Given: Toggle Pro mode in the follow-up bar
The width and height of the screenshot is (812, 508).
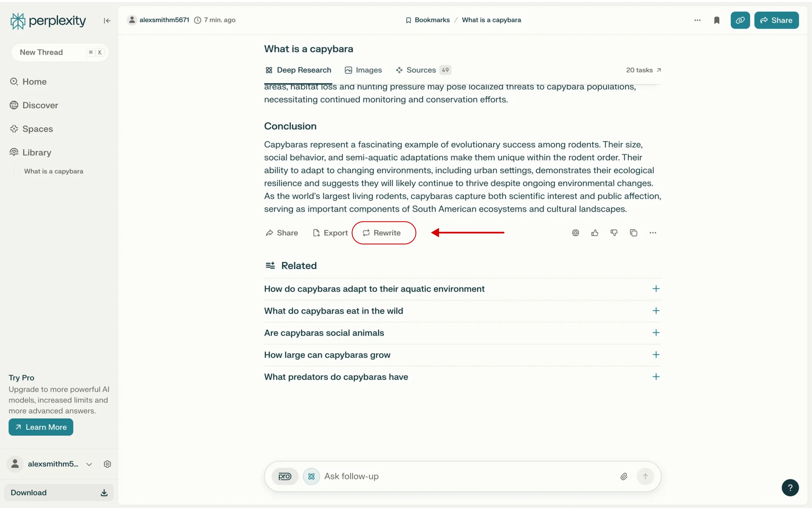Looking at the screenshot, I should 284,476.
